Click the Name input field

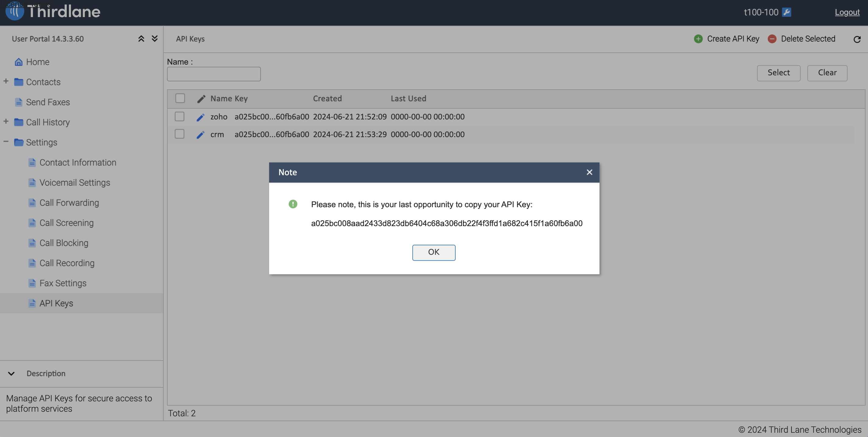[214, 73]
